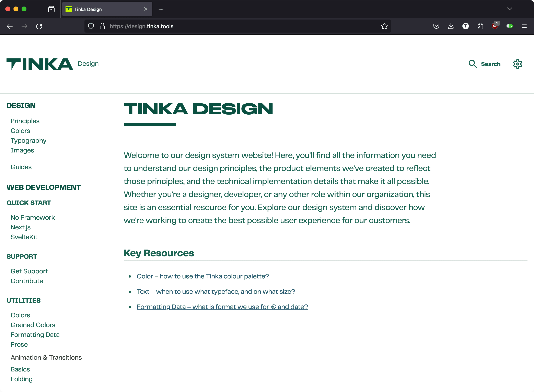The width and height of the screenshot is (534, 392).
Task: Click inside the address bar
Action: [213, 26]
